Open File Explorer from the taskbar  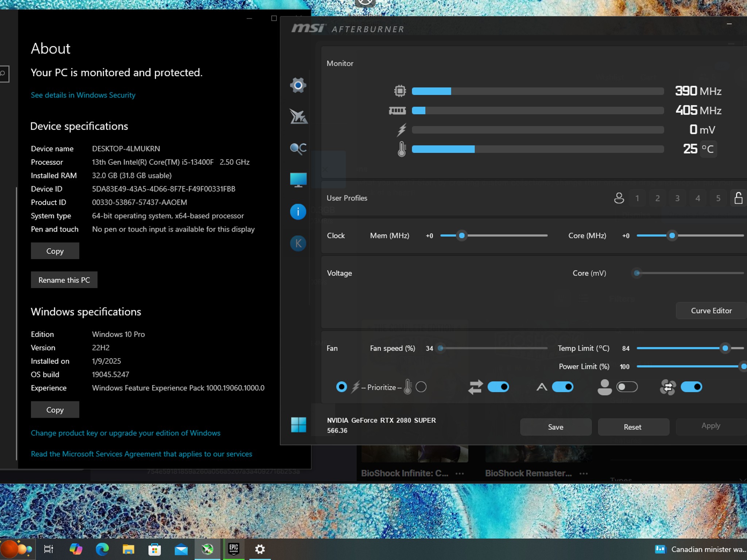tap(128, 549)
